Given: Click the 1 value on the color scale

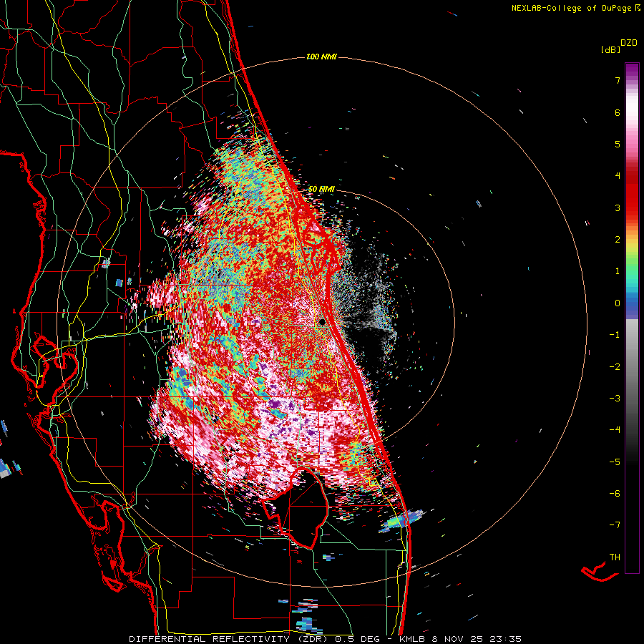Looking at the screenshot, I should click(x=618, y=271).
